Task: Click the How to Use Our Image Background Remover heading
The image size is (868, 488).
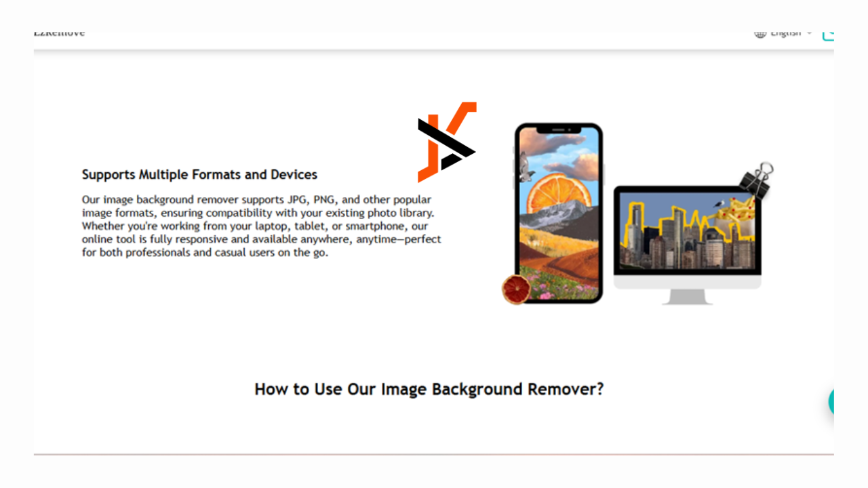Action: coord(429,389)
